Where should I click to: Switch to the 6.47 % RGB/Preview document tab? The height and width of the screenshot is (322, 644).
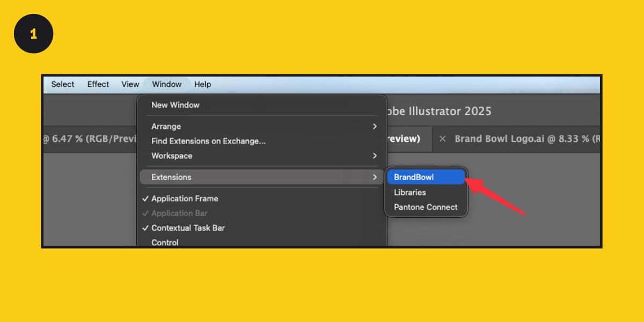pyautogui.click(x=91, y=138)
